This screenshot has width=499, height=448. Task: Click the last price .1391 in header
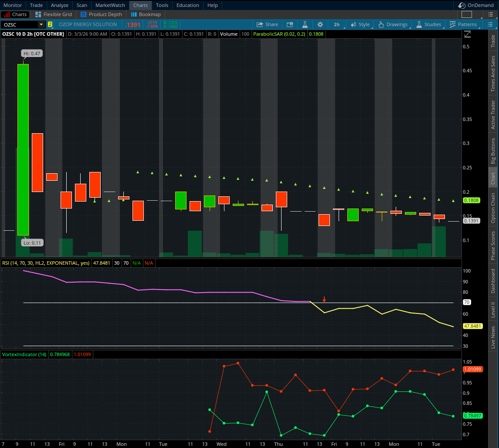coord(132,25)
